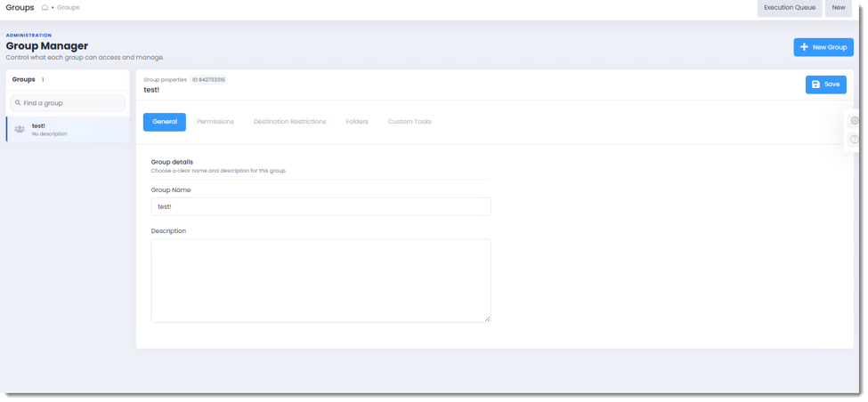Open the Permissions tab
This screenshot has width=868, height=402.
(215, 122)
